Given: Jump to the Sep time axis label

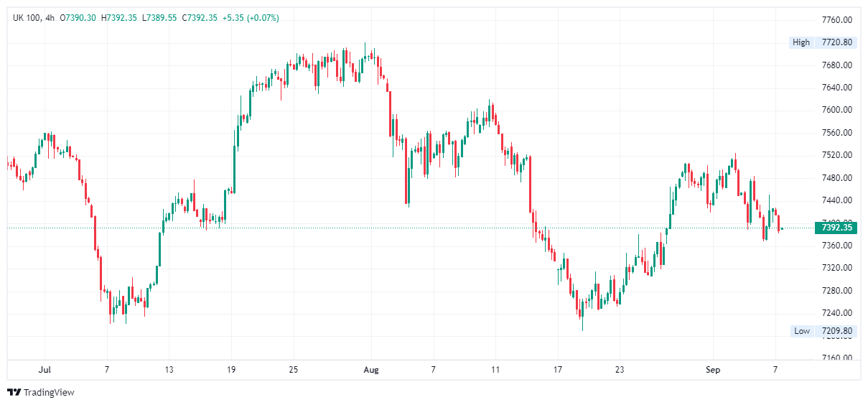Looking at the screenshot, I should (712, 370).
